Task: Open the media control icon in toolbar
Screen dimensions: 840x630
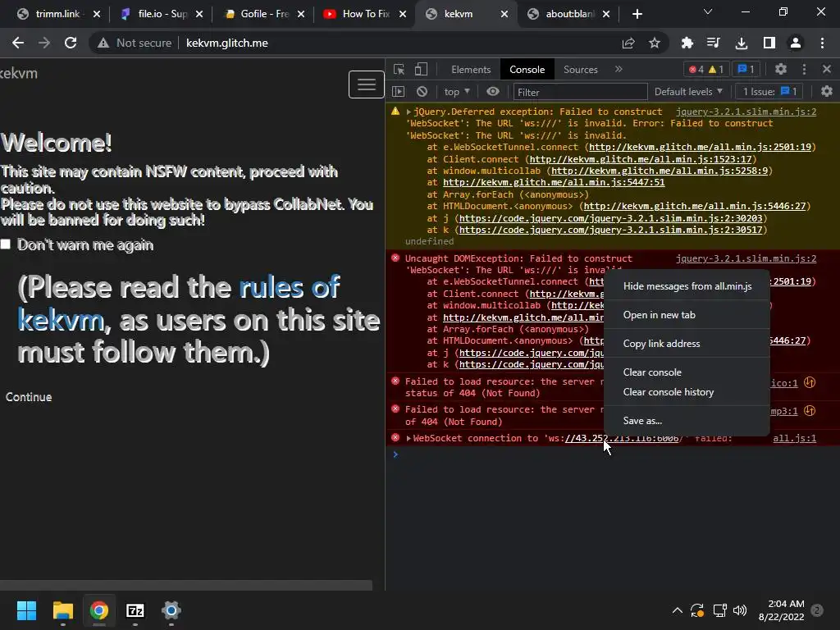Action: click(x=714, y=43)
